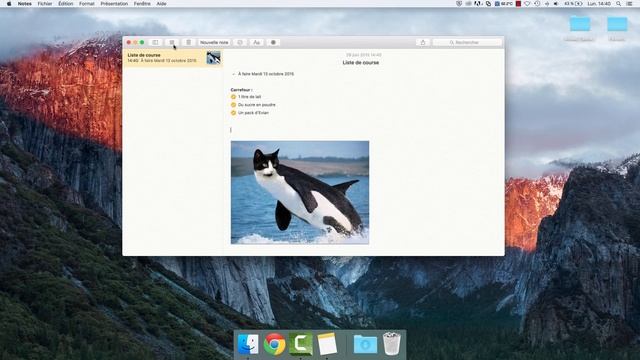Open the Aide menu
Image resolution: width=640 pixels, height=360 pixels.
(x=162, y=4)
